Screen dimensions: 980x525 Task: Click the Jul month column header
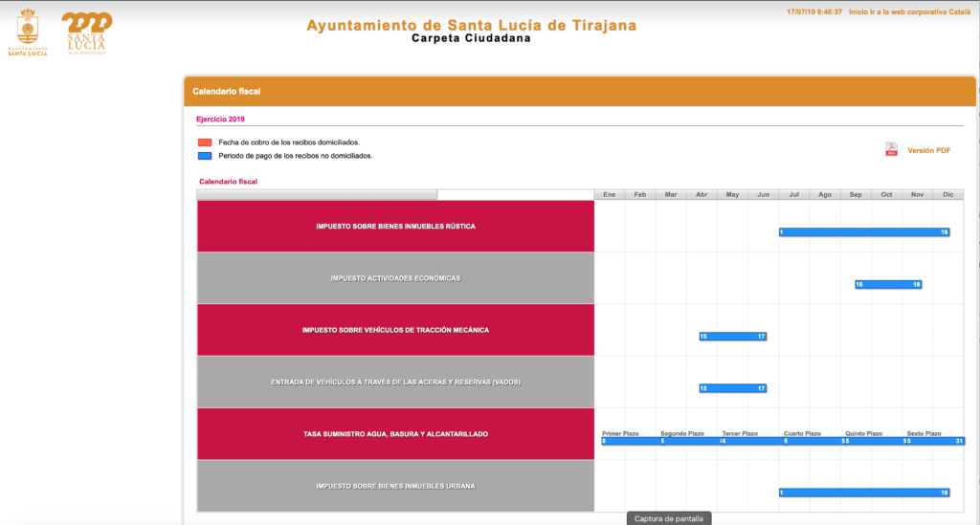tap(794, 195)
